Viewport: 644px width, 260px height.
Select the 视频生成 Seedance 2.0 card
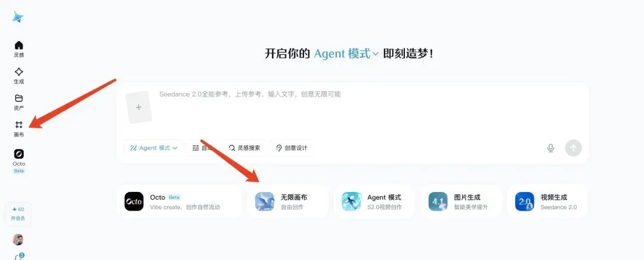[x=547, y=202]
